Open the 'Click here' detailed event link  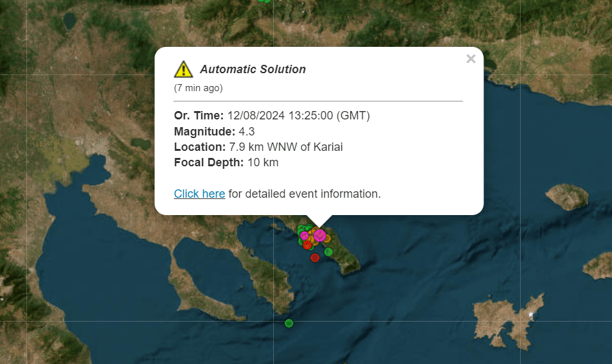pos(199,194)
